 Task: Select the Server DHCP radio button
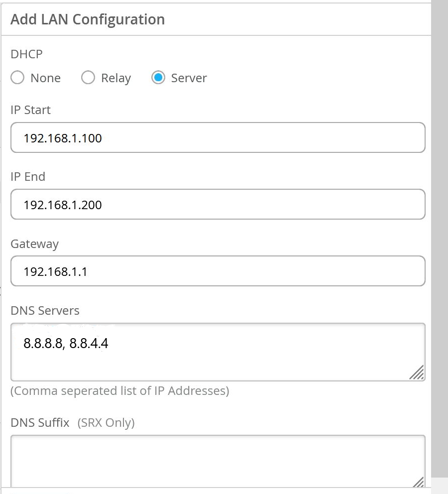[x=158, y=78]
